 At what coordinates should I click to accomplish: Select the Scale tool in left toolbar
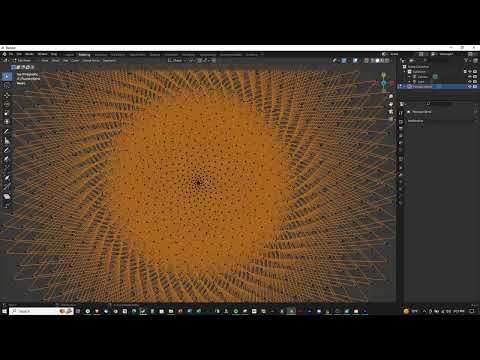(x=7, y=113)
